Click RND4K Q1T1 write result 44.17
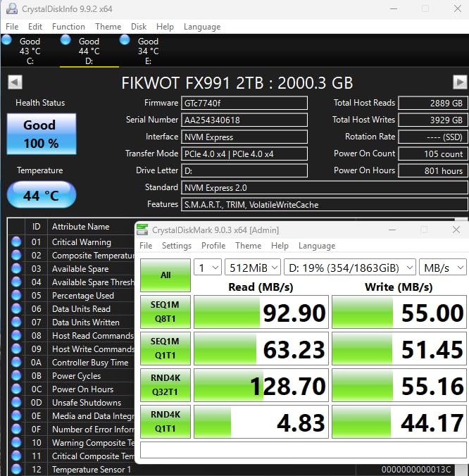 (399, 422)
